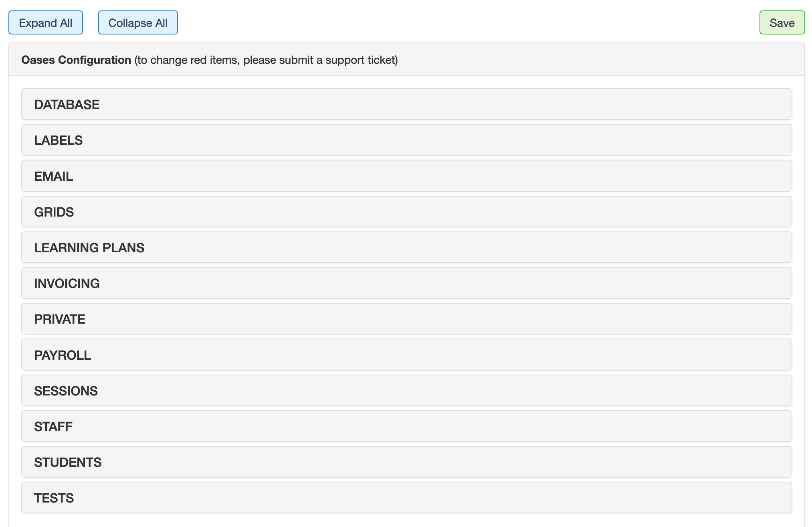Expand the DATABASE section
Image resolution: width=812 pixels, height=527 pixels.
[406, 104]
